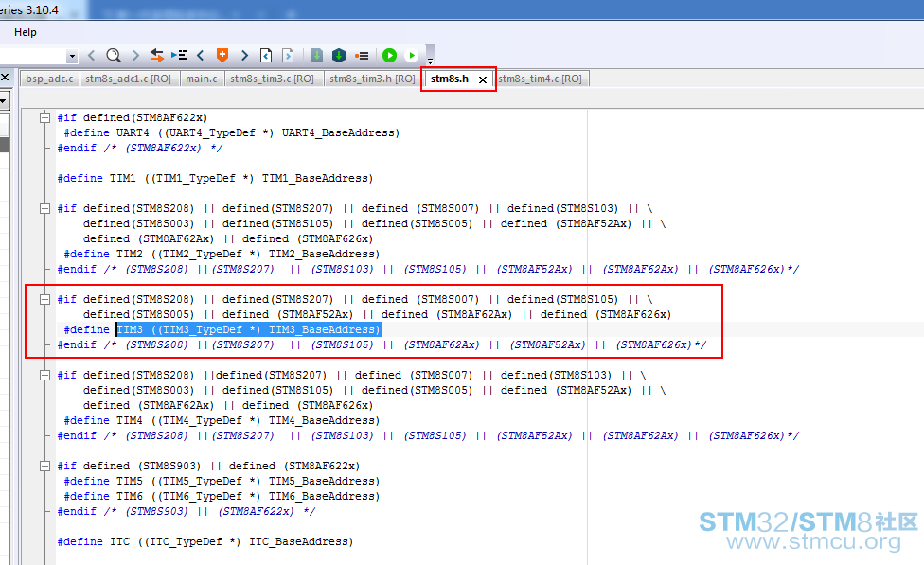Select the stm8s.h tab
Viewport: 924px width, 565px height.
(449, 79)
